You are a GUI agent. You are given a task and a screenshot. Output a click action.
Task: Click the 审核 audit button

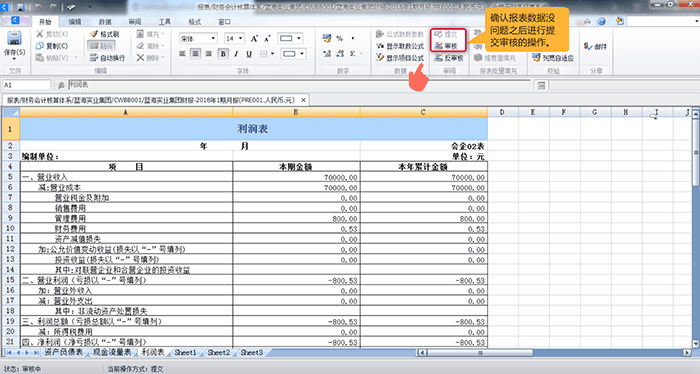(x=446, y=46)
